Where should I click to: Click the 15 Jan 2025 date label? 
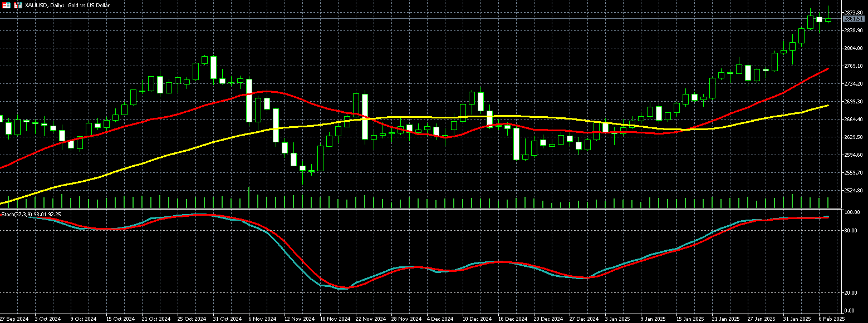(x=690, y=319)
